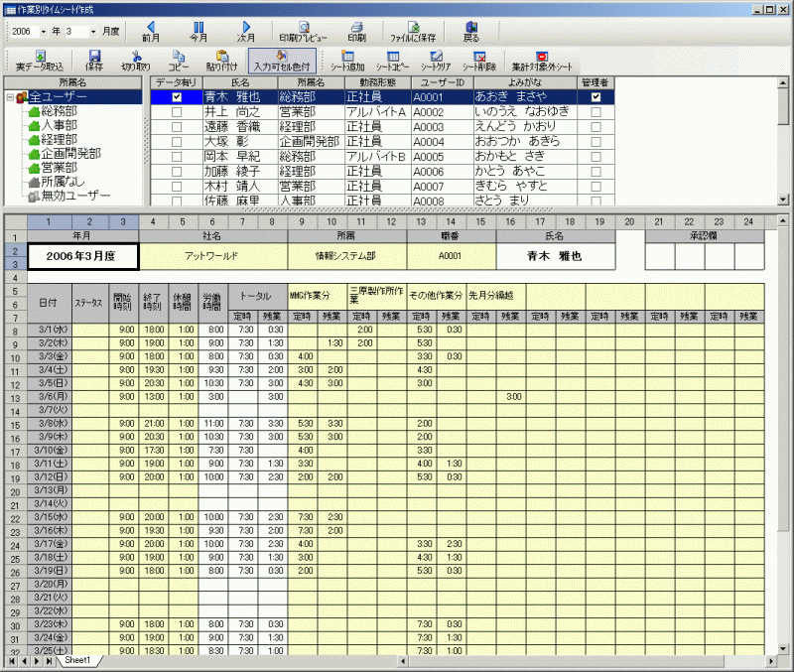Go to last sheet tab

49,661
